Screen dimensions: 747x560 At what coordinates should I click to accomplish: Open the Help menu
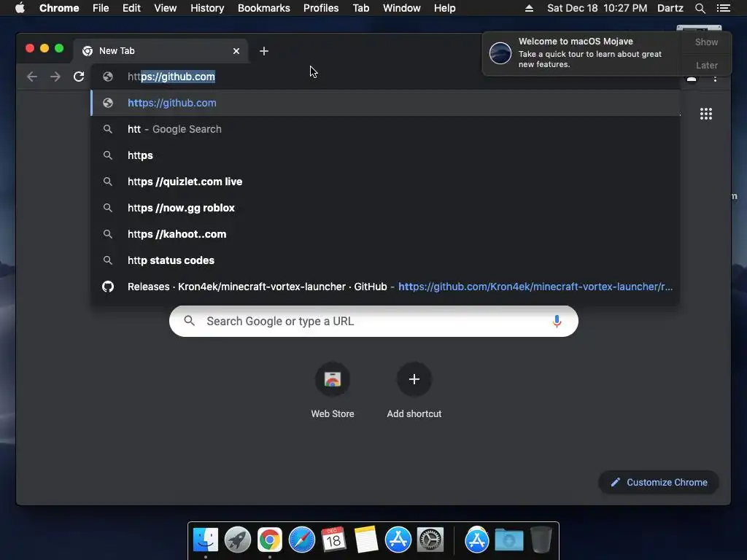(444, 8)
